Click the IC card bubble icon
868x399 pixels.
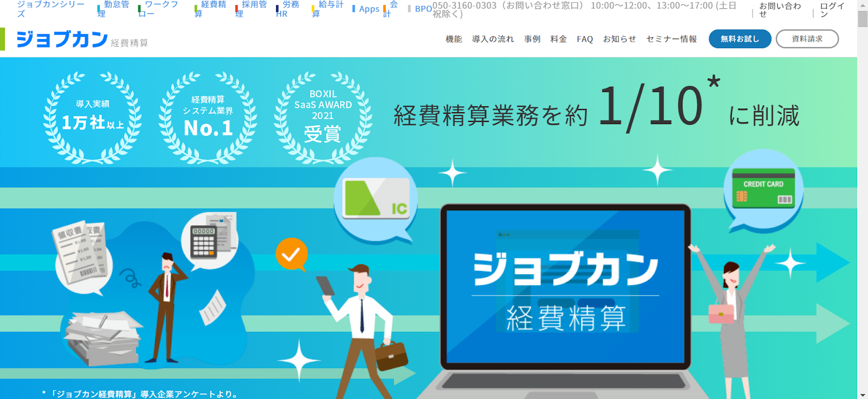point(376,200)
